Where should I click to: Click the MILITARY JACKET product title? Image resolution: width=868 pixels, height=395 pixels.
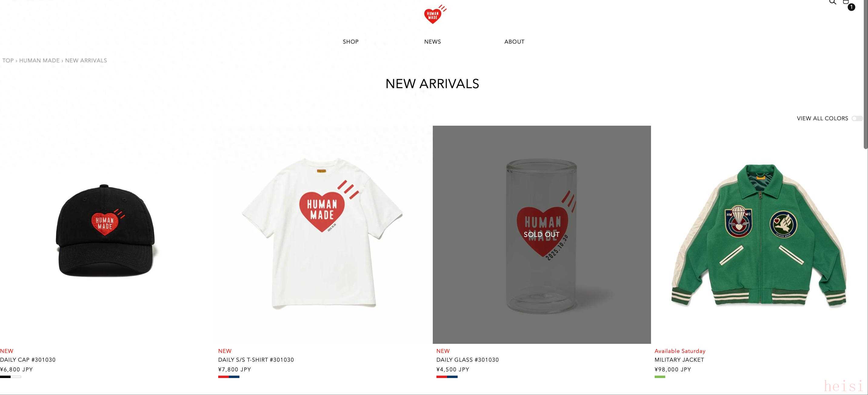click(x=679, y=360)
